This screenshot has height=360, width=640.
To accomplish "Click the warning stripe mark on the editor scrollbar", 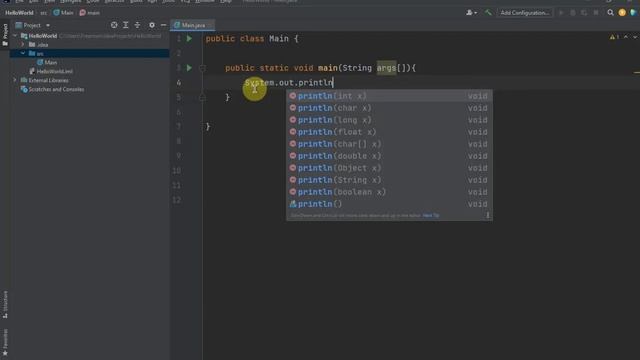I will point(637,73).
